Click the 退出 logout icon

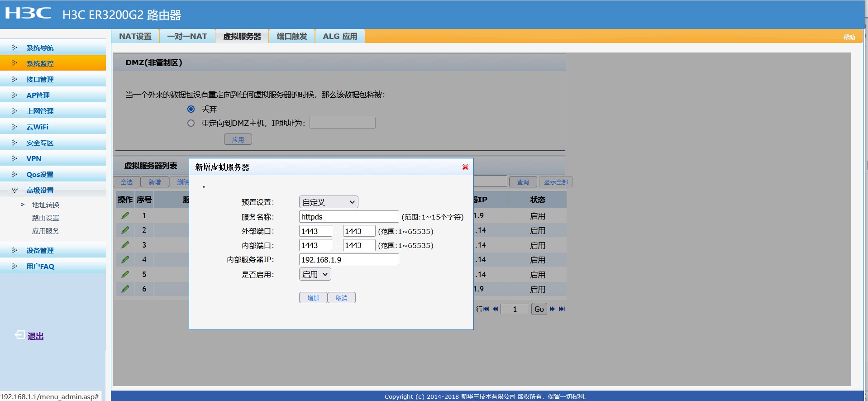20,335
